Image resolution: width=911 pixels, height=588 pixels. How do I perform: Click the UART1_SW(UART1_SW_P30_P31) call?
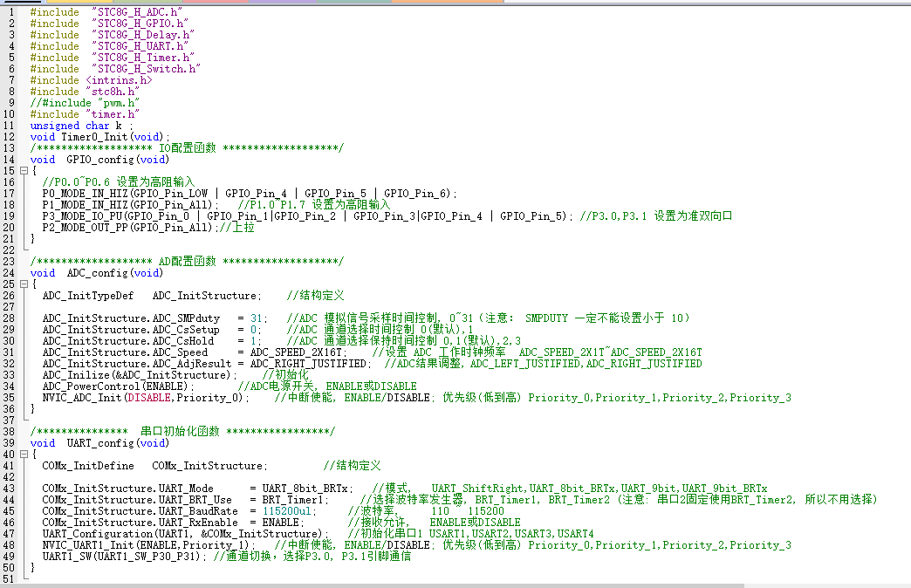[x=124, y=557]
